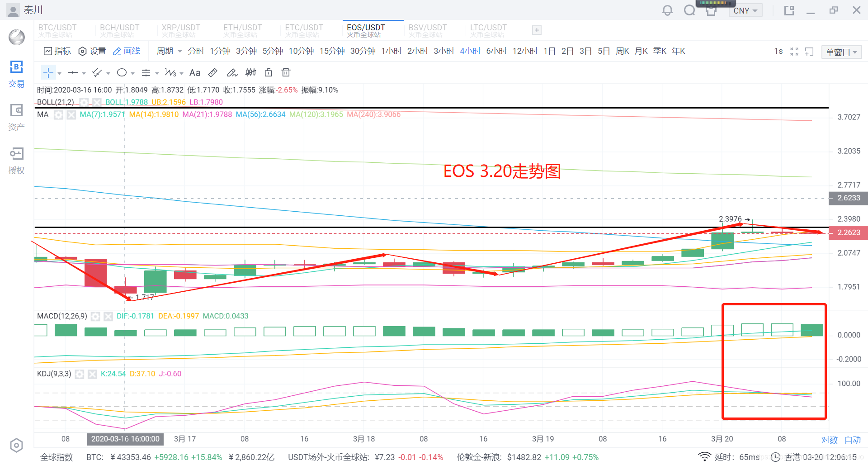Switch to the BTC/USDT tab
Screen dimensions: 868x465
click(x=57, y=30)
